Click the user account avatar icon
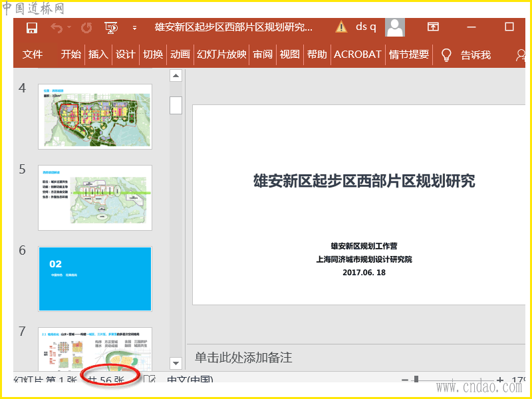The width and height of the screenshot is (532, 399). (x=395, y=27)
